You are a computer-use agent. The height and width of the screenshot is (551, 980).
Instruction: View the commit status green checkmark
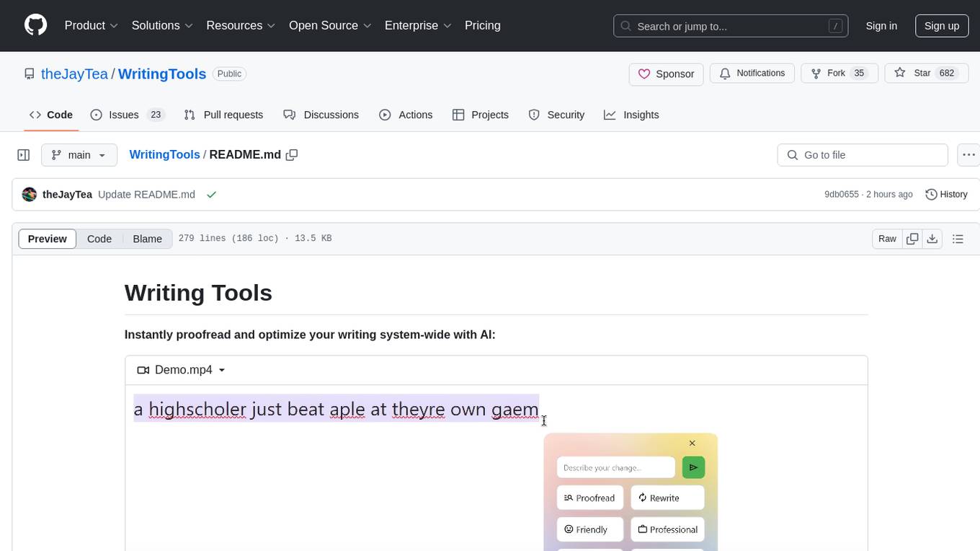[x=212, y=195]
